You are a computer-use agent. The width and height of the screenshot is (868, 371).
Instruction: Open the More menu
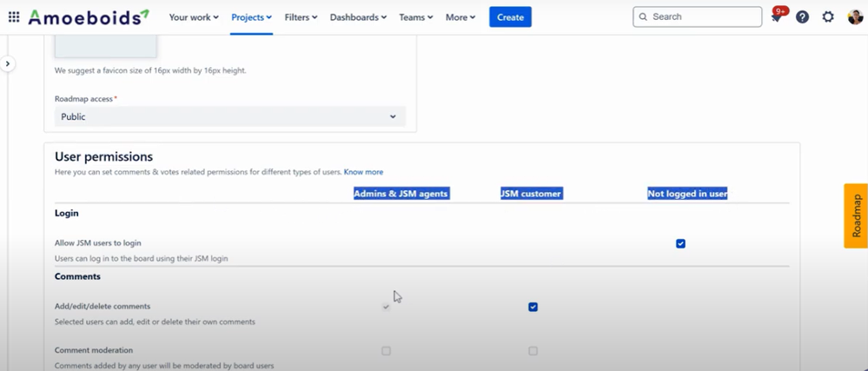tap(461, 17)
